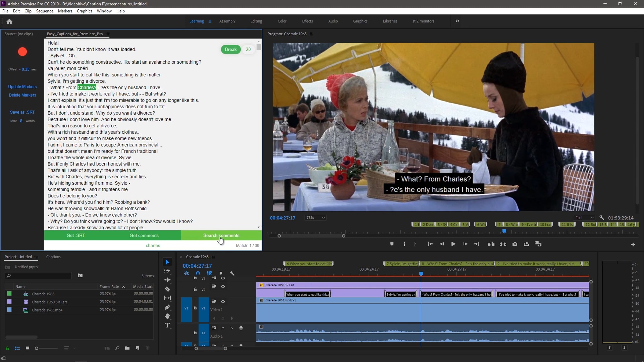Switch Project panel to list view
The width and height of the screenshot is (644, 362).
coord(17,348)
